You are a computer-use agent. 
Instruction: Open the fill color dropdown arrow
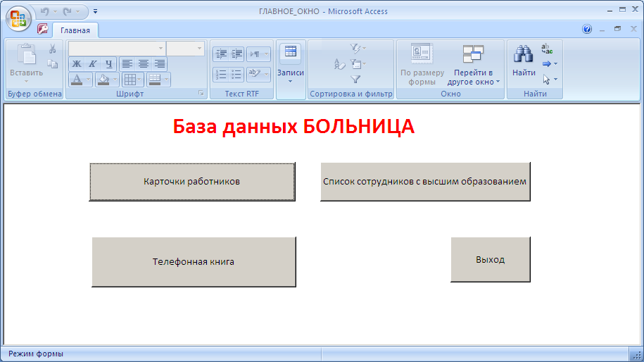pyautogui.click(x=115, y=80)
